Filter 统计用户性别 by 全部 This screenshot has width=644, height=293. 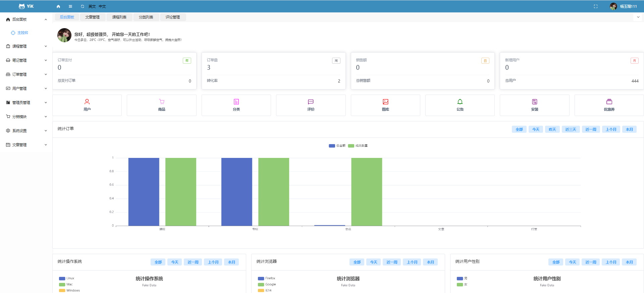pyautogui.click(x=556, y=262)
